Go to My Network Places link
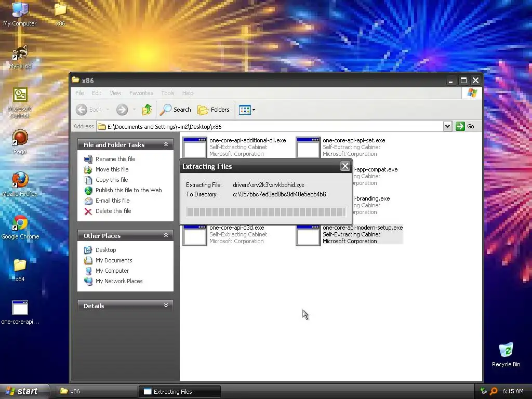Screen dimensions: 532x399 coord(113,281)
